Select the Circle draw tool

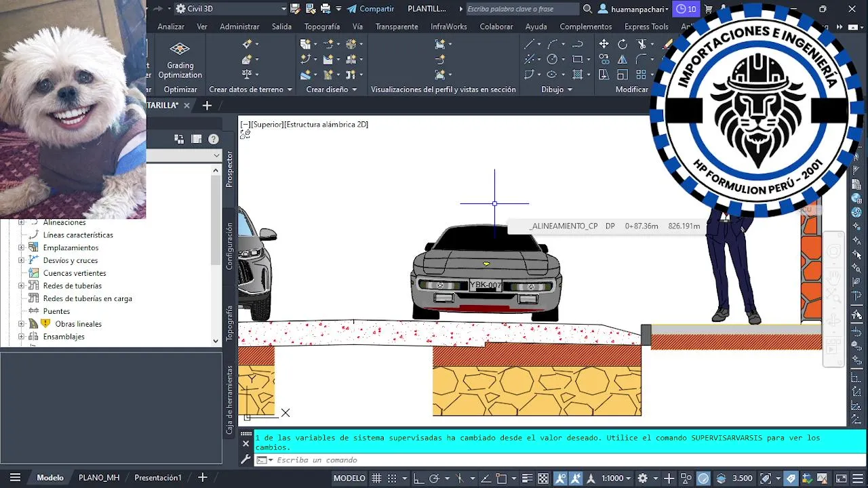pos(552,59)
